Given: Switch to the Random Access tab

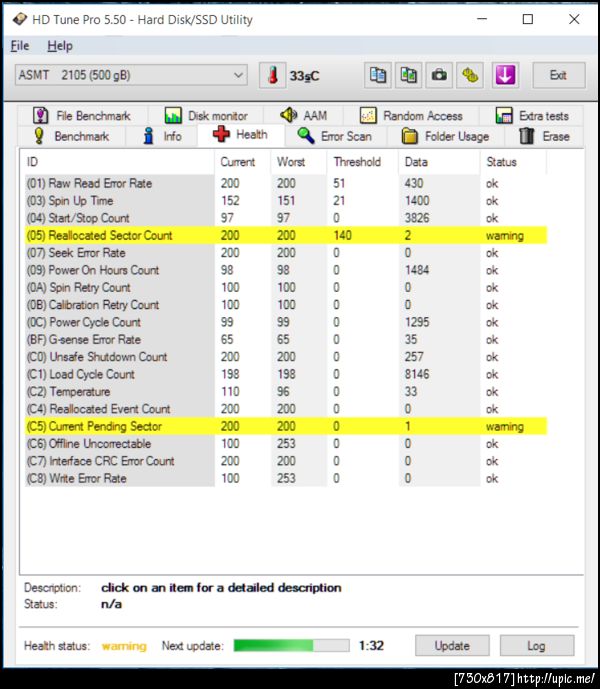Looking at the screenshot, I should click(411, 116).
